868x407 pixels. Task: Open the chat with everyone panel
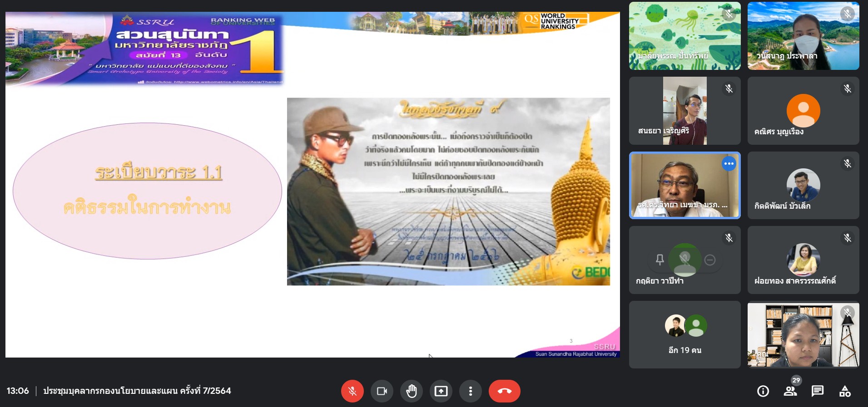tap(818, 391)
